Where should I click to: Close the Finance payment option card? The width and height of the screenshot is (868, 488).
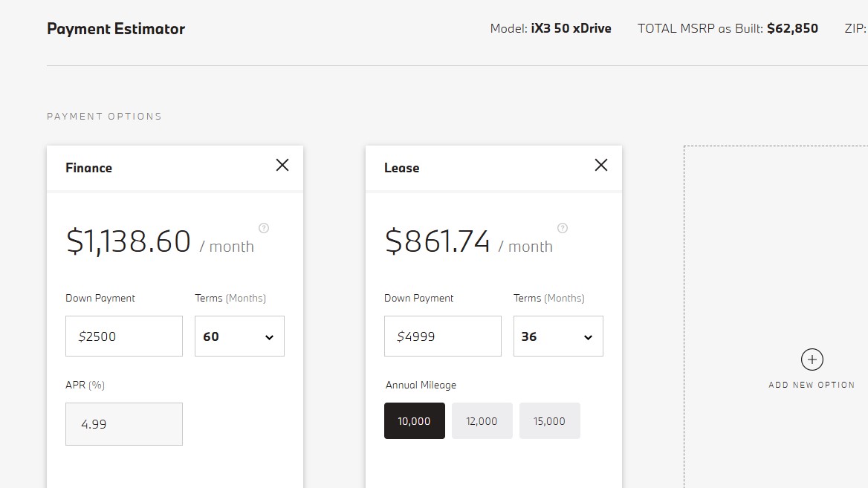[x=282, y=165]
